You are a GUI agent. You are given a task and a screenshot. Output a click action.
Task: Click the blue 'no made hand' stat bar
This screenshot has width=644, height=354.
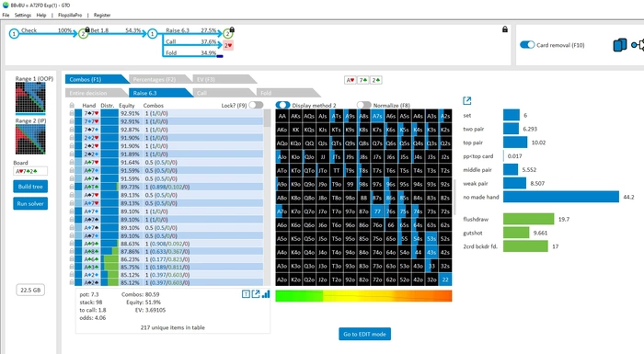point(561,197)
